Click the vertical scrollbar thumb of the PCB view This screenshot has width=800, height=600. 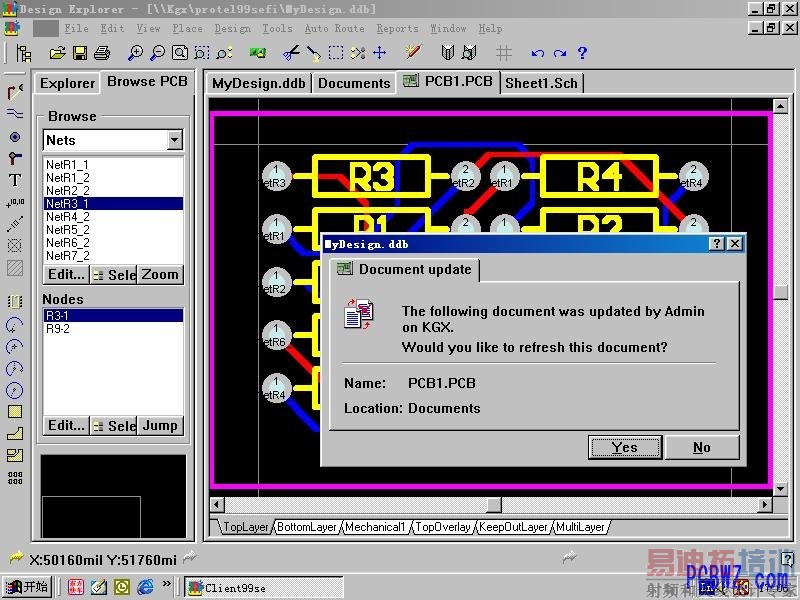pyautogui.click(x=781, y=291)
